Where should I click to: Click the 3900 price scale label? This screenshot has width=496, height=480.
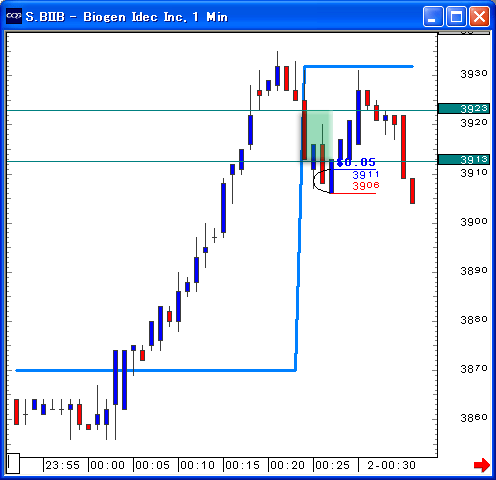tap(474, 221)
